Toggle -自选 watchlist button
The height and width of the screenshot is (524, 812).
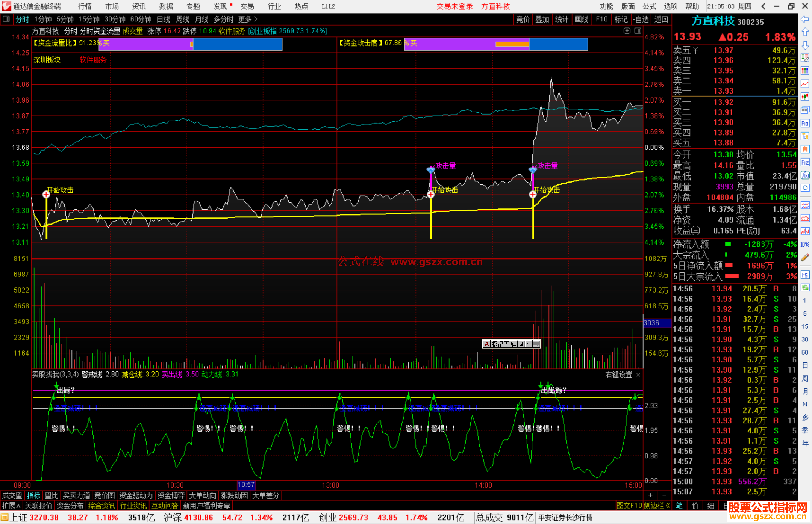pos(641,19)
